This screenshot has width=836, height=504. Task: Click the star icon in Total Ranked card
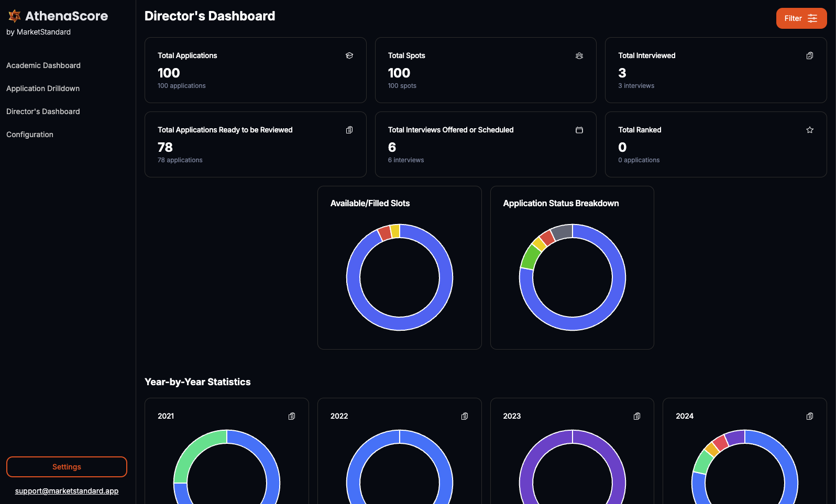(810, 130)
